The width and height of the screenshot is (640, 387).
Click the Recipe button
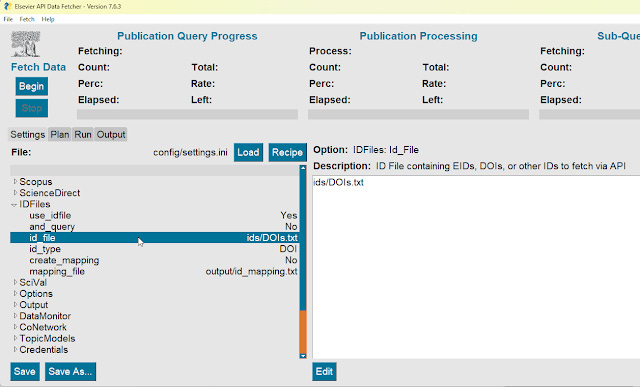pos(287,152)
